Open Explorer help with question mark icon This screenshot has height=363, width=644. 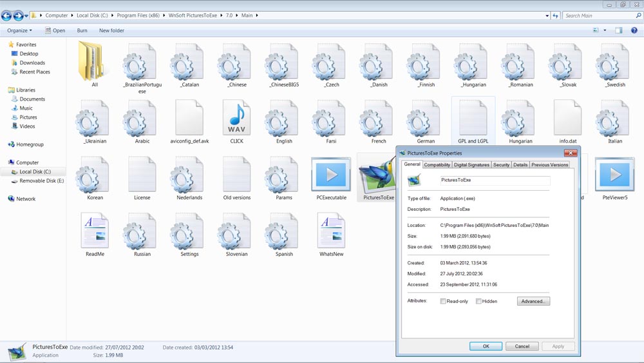(634, 30)
